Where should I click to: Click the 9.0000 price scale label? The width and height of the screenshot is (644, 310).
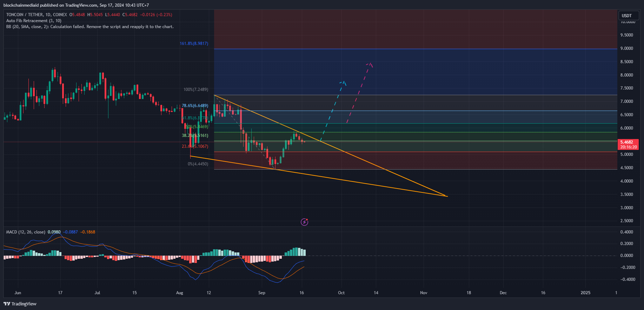(x=627, y=48)
